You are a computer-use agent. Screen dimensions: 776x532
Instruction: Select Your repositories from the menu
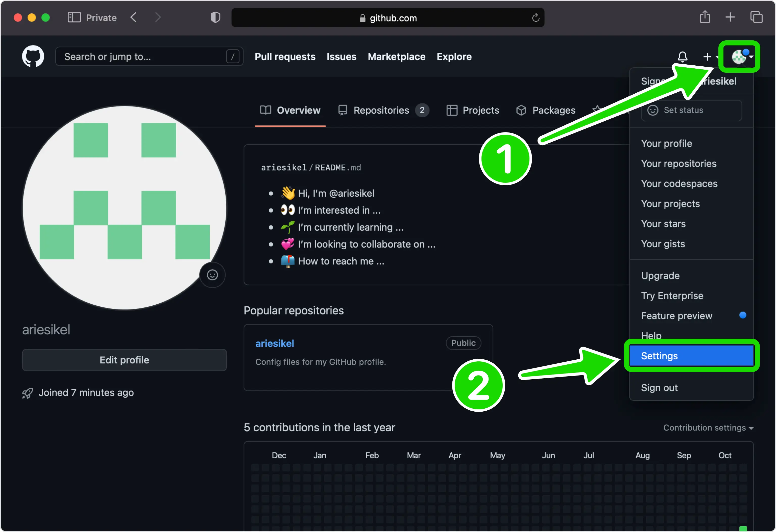pyautogui.click(x=691, y=164)
